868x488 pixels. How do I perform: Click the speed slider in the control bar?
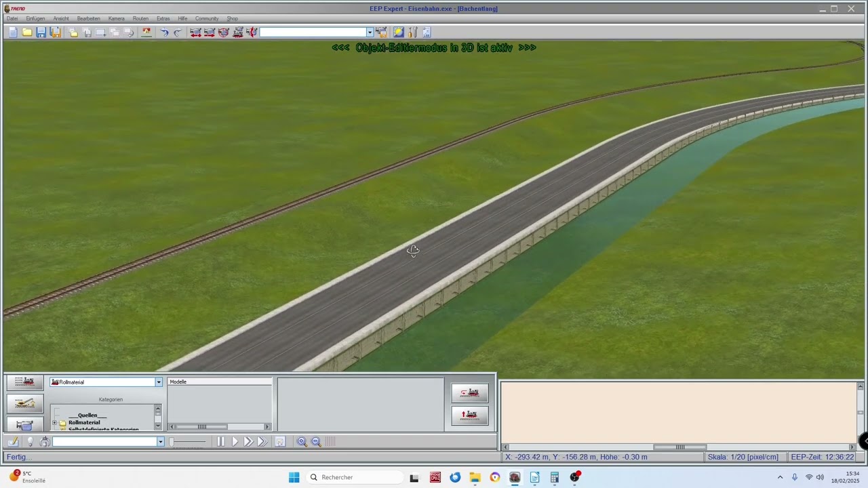pyautogui.click(x=188, y=442)
